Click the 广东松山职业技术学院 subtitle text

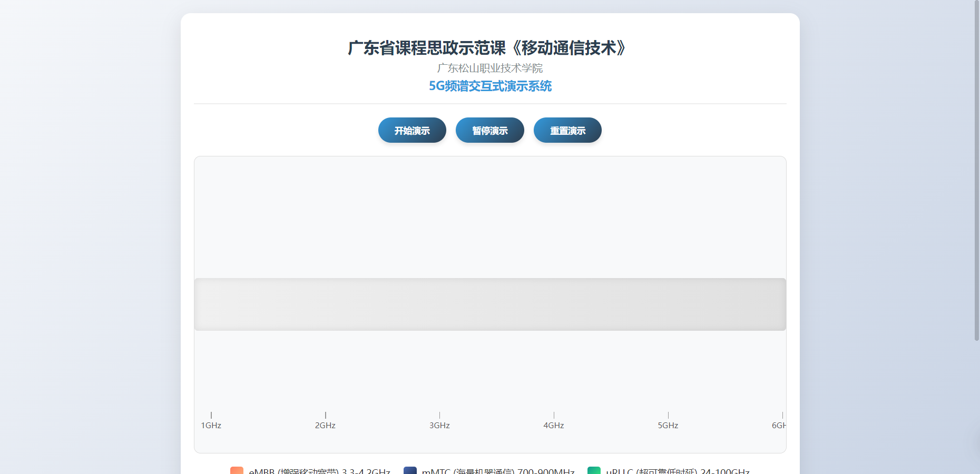click(490, 68)
